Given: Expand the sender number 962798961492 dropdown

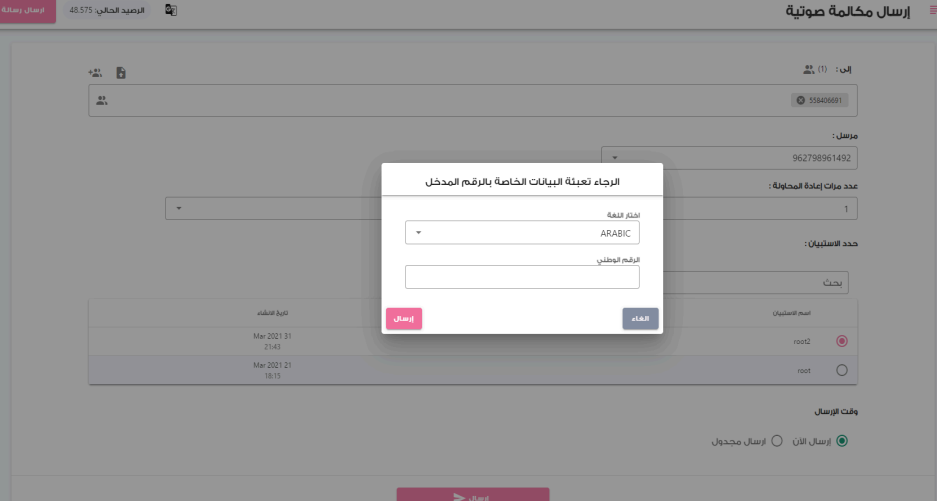Looking at the screenshot, I should (730, 157).
